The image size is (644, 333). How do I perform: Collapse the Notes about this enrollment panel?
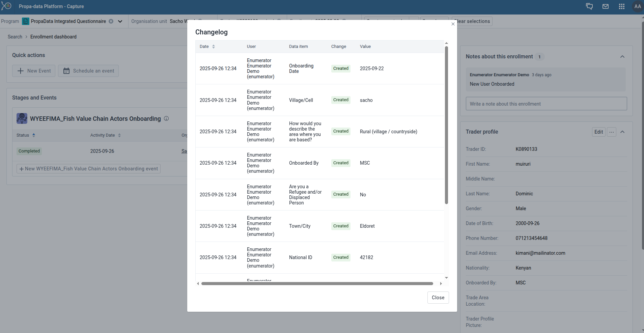click(622, 56)
